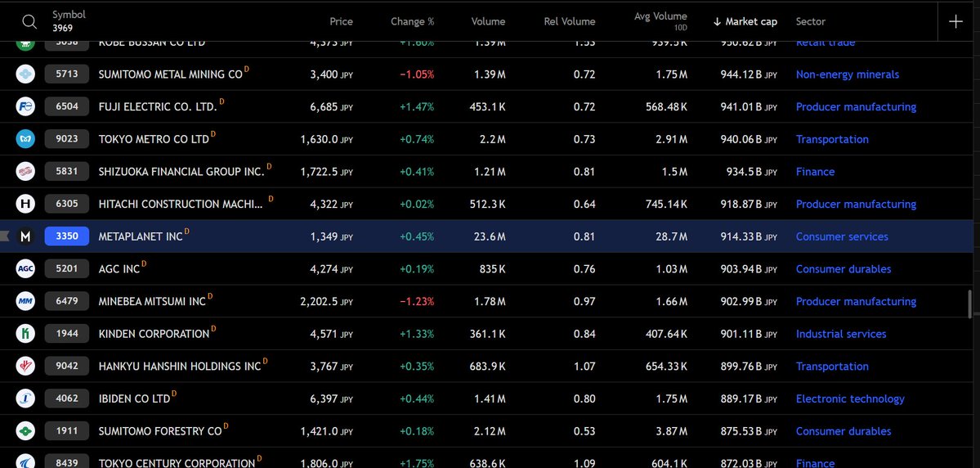
Task: Click Kinden Corporation logo
Action: (x=25, y=334)
